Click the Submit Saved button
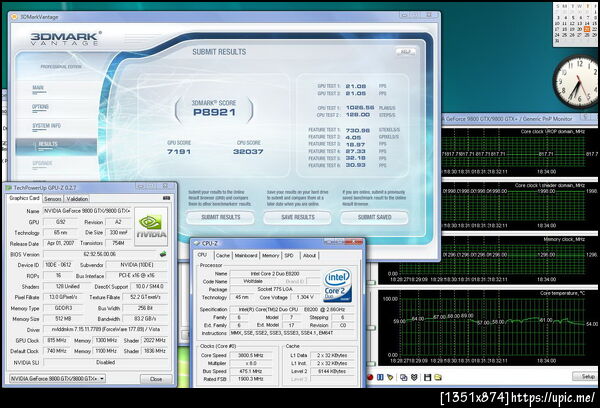The width and height of the screenshot is (600, 408). click(374, 217)
